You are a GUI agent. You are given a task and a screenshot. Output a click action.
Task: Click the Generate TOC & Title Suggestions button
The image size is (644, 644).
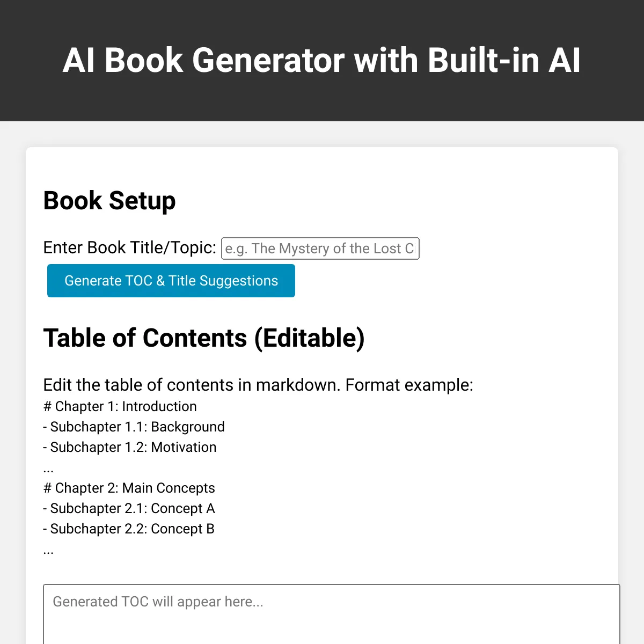pyautogui.click(x=171, y=280)
